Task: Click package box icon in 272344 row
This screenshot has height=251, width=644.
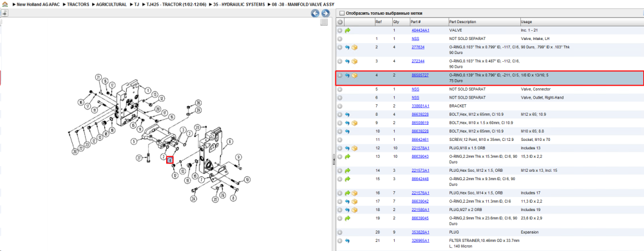Action: pyautogui.click(x=355, y=61)
